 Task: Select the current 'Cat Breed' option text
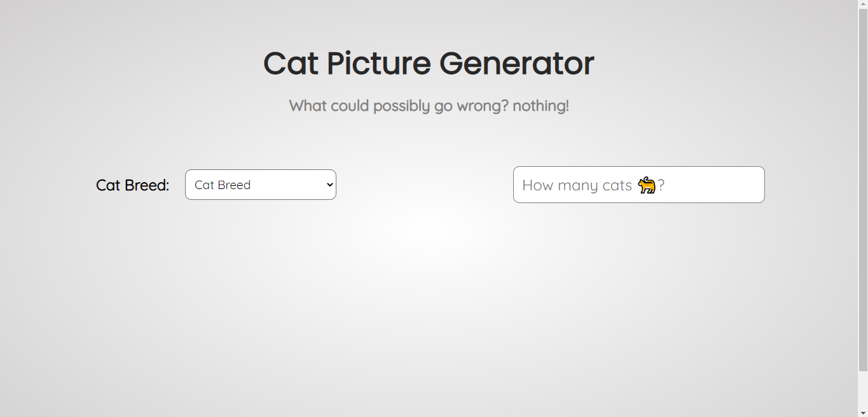point(223,185)
